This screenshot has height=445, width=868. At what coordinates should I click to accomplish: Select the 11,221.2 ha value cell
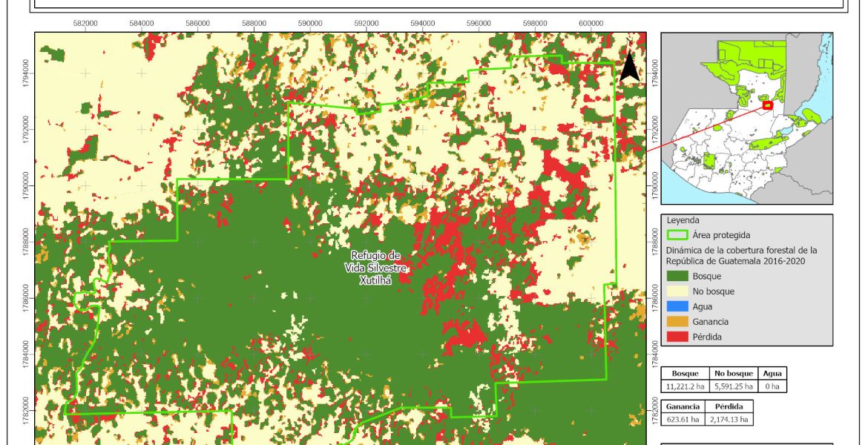685,386
